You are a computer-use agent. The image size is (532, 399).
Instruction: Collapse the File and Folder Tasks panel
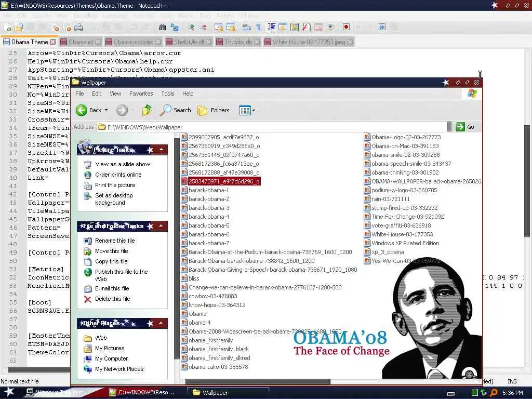(x=162, y=226)
